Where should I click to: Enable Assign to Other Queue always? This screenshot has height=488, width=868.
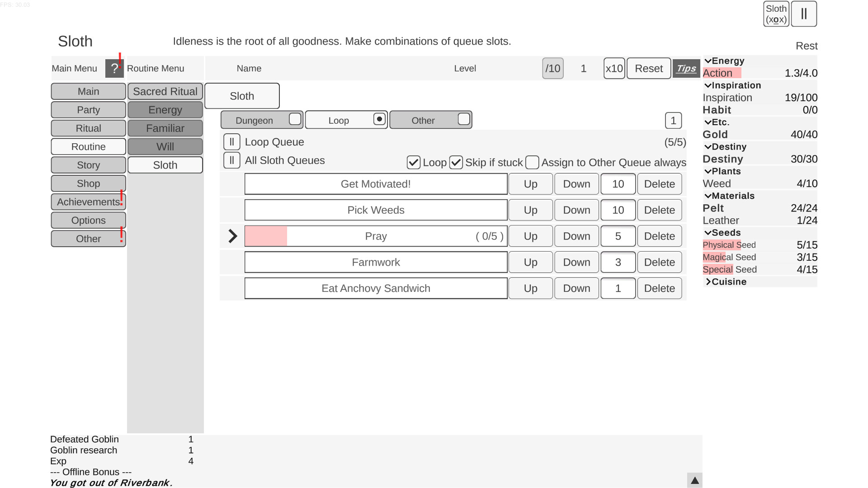click(x=532, y=162)
